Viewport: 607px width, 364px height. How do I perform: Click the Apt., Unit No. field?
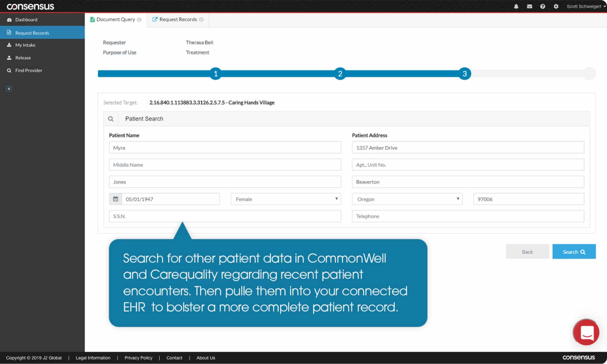click(468, 165)
